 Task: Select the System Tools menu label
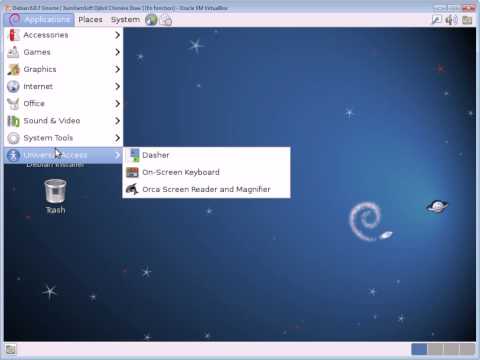[x=48, y=138]
